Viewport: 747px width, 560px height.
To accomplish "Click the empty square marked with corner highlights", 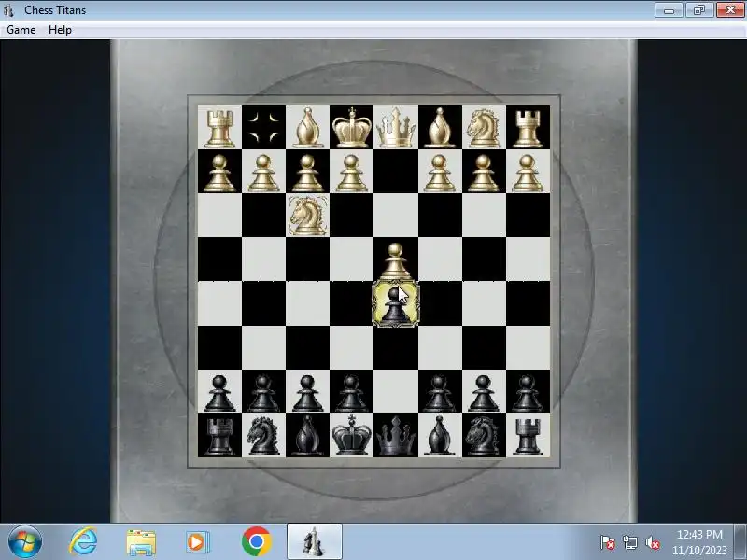I will [x=263, y=128].
